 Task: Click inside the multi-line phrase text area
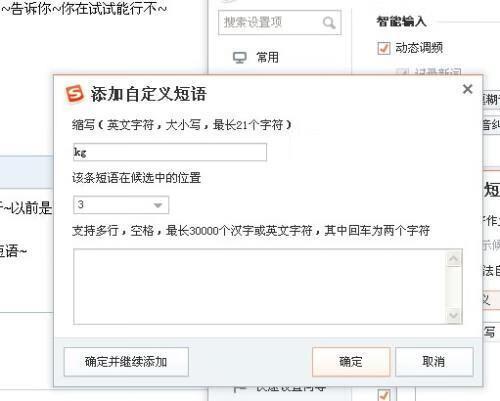260,286
